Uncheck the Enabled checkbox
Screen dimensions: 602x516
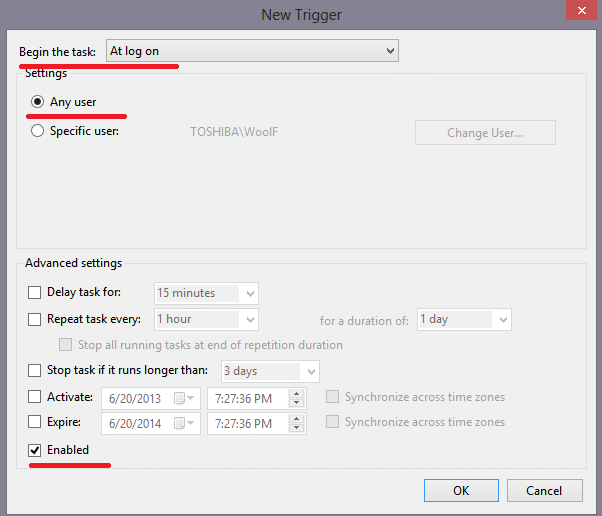35,450
